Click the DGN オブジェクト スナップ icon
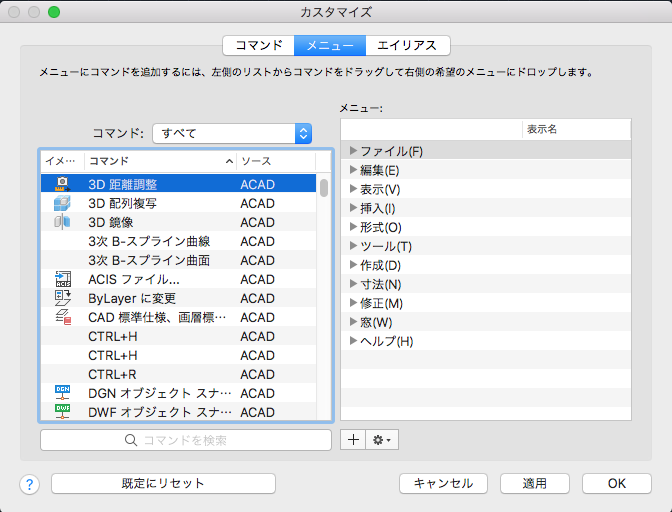 pos(62,393)
